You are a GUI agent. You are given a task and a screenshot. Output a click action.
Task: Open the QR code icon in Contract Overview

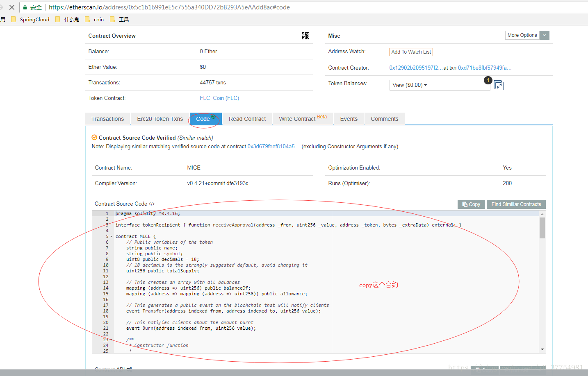305,36
